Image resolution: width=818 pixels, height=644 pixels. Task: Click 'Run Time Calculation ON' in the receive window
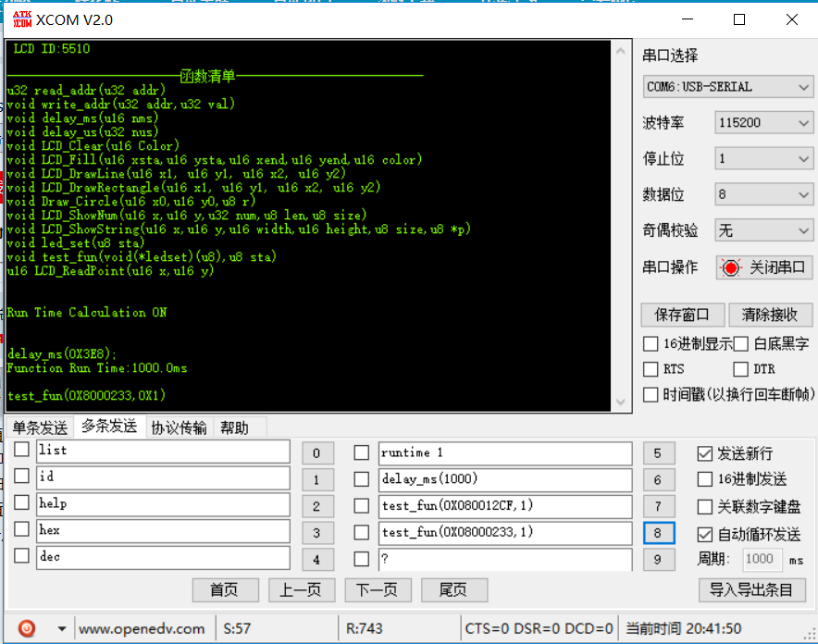click(x=87, y=313)
